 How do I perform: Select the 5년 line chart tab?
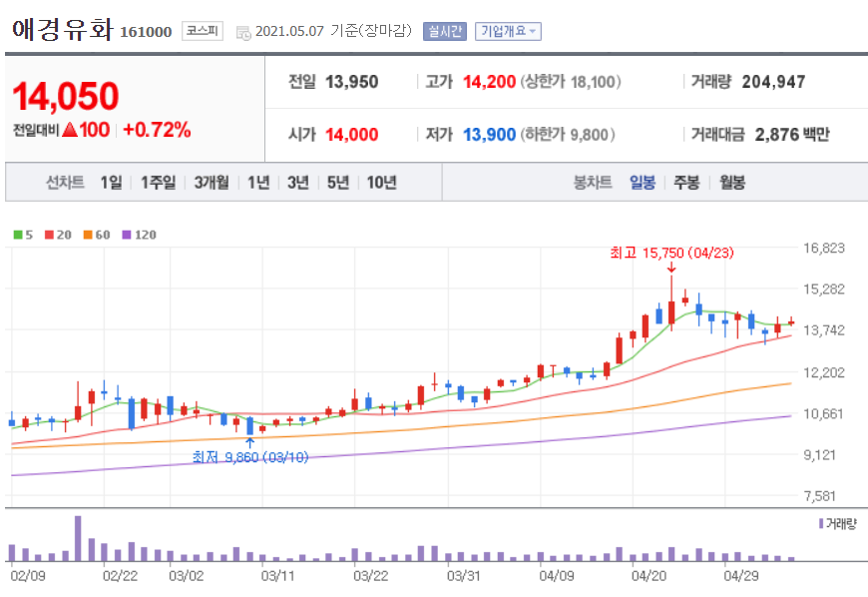click(x=338, y=183)
